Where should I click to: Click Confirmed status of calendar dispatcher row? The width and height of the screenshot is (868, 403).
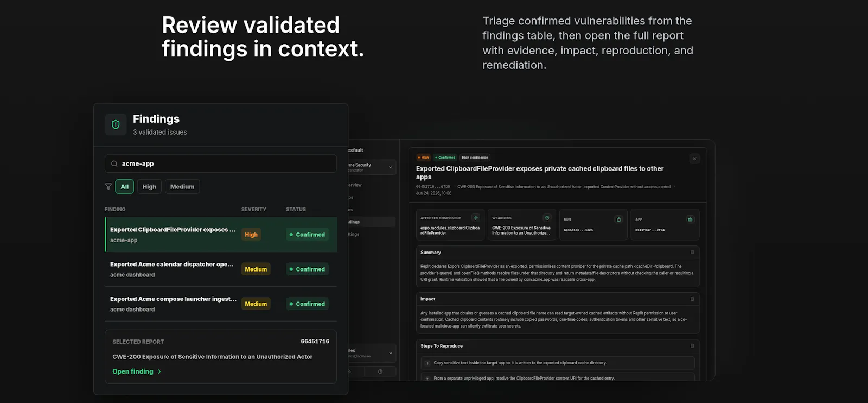(307, 269)
